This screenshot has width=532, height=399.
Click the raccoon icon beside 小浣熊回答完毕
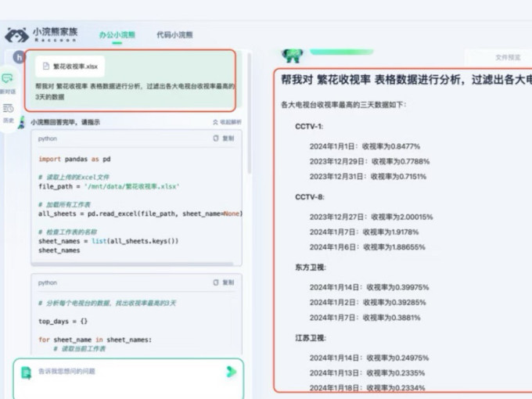(22, 122)
